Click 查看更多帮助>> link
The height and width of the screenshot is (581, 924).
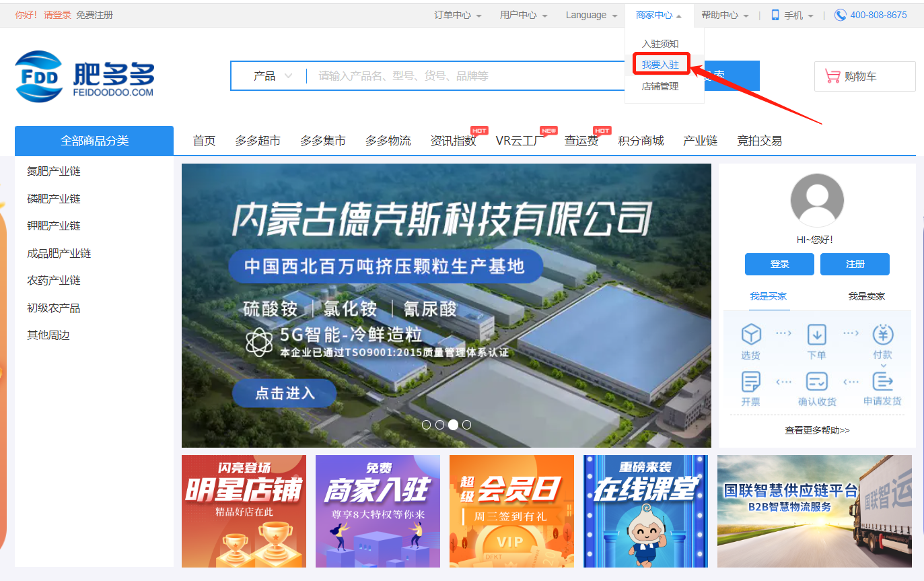point(817,430)
